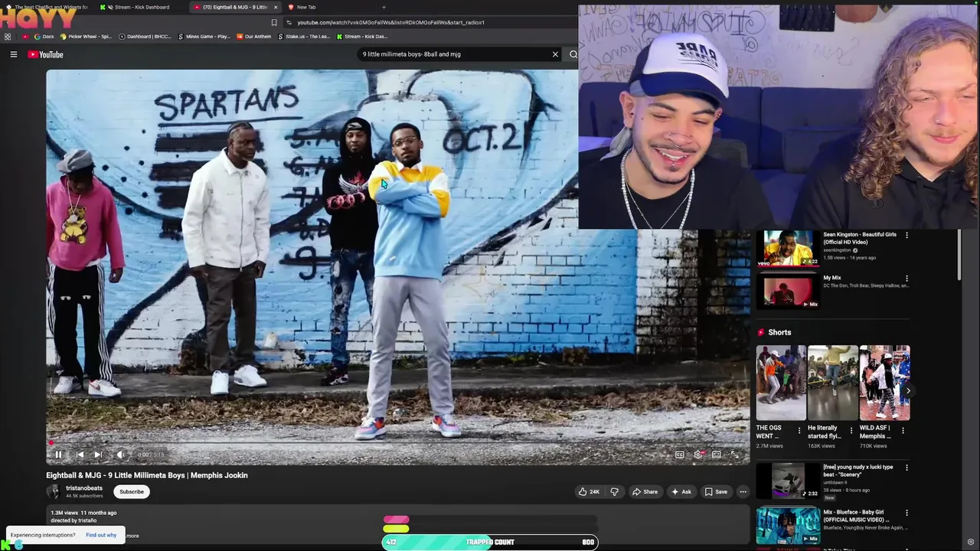Open a new browser tab with plus
Screen dimensions: 980x551
click(384, 7)
